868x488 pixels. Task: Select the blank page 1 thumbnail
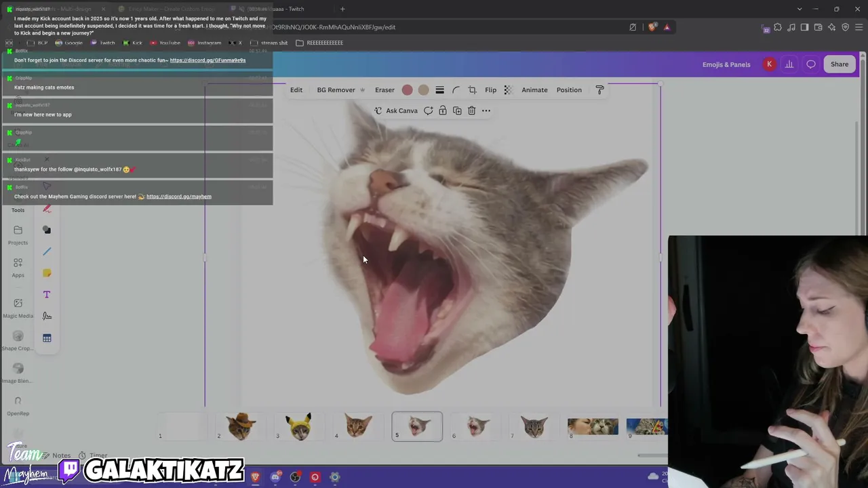pyautogui.click(x=182, y=426)
